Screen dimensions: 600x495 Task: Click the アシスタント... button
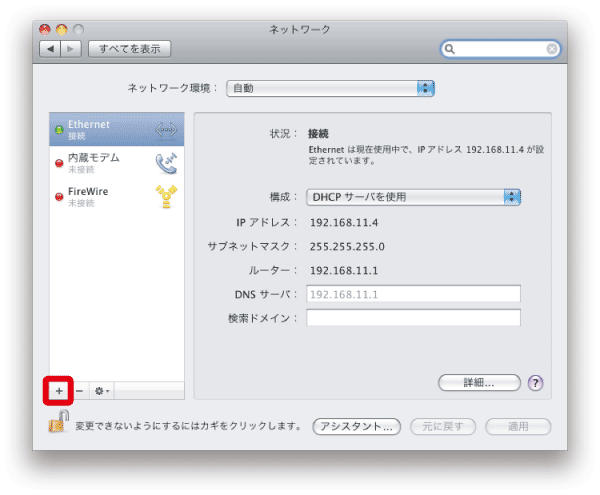pos(356,427)
